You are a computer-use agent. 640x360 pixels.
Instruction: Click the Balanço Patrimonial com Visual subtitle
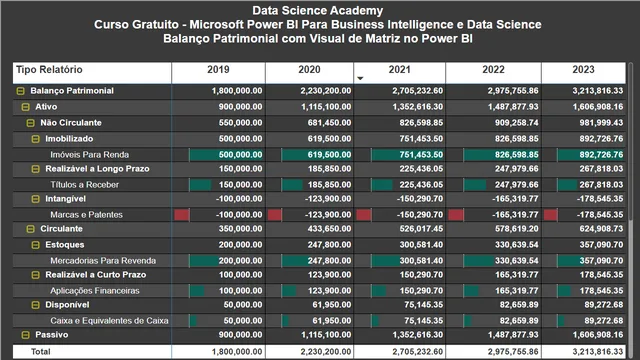click(x=318, y=39)
